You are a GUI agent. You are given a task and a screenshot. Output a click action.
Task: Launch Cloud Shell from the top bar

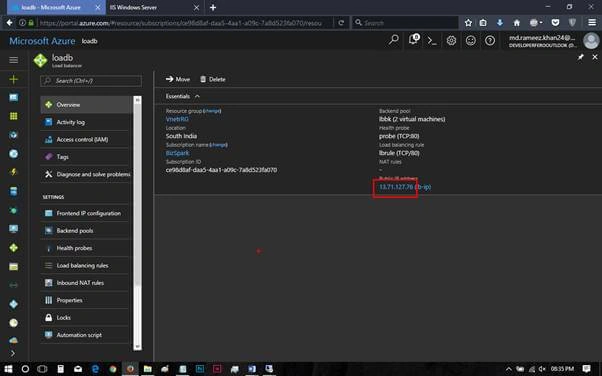432,41
